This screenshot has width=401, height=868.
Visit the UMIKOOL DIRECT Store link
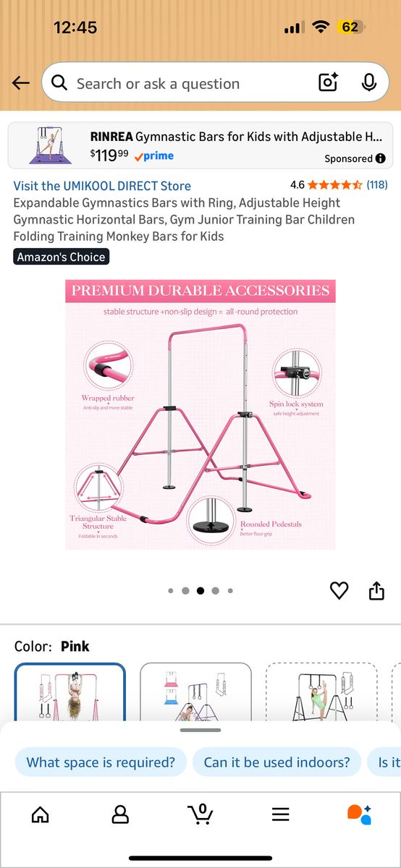pyautogui.click(x=102, y=186)
